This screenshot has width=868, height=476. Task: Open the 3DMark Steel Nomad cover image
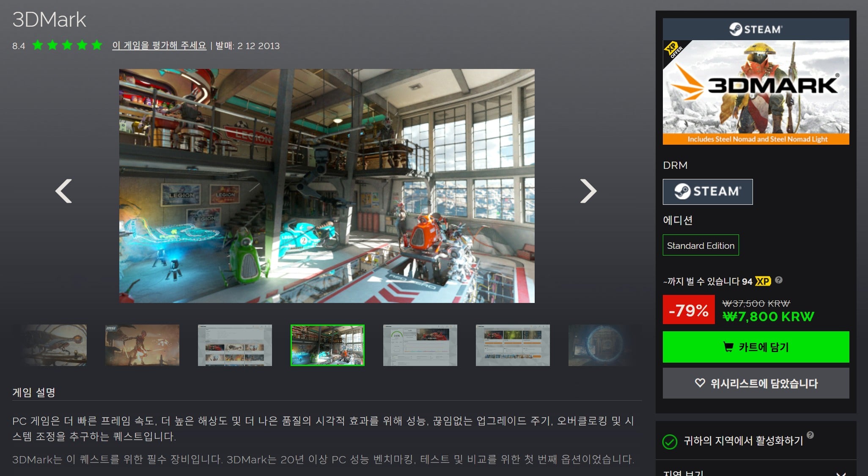coord(756,92)
